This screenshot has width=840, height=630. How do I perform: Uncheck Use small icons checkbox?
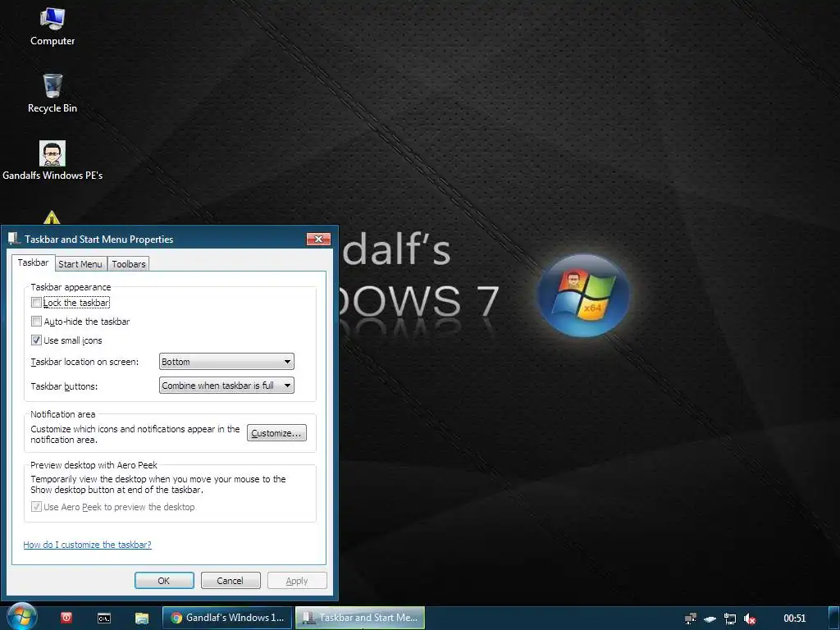tap(36, 340)
